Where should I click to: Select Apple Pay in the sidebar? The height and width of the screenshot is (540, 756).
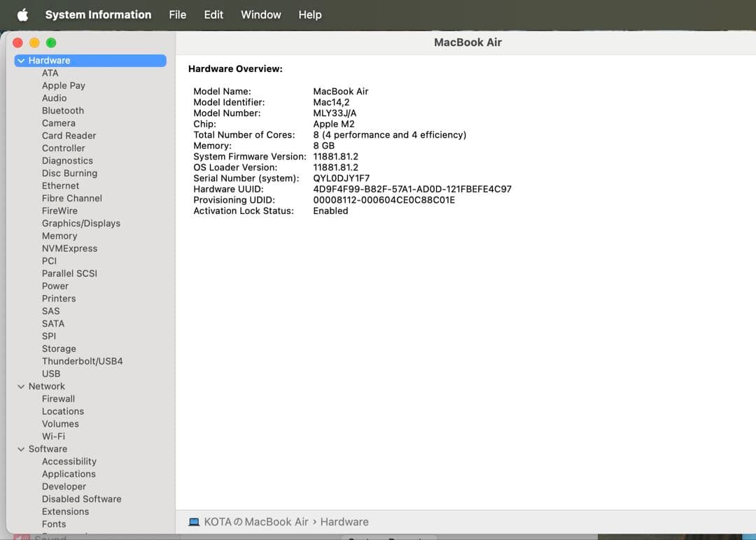coord(64,85)
